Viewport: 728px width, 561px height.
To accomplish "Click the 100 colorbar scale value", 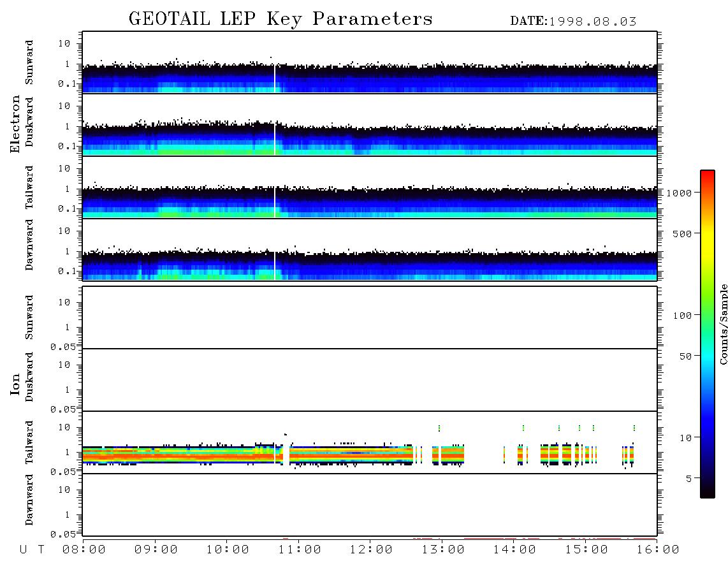I will (x=682, y=316).
